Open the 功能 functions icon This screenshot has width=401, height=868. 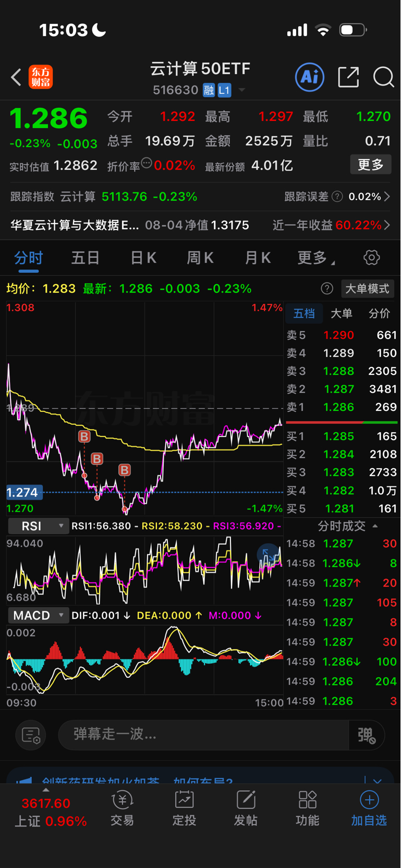[x=307, y=809]
